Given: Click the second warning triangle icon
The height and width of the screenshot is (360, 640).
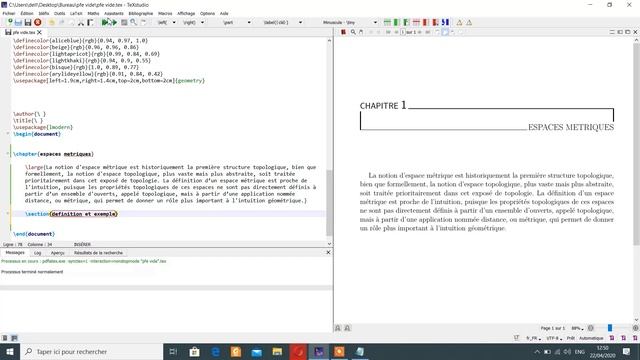Looking at the screenshot, I should 469,22.
